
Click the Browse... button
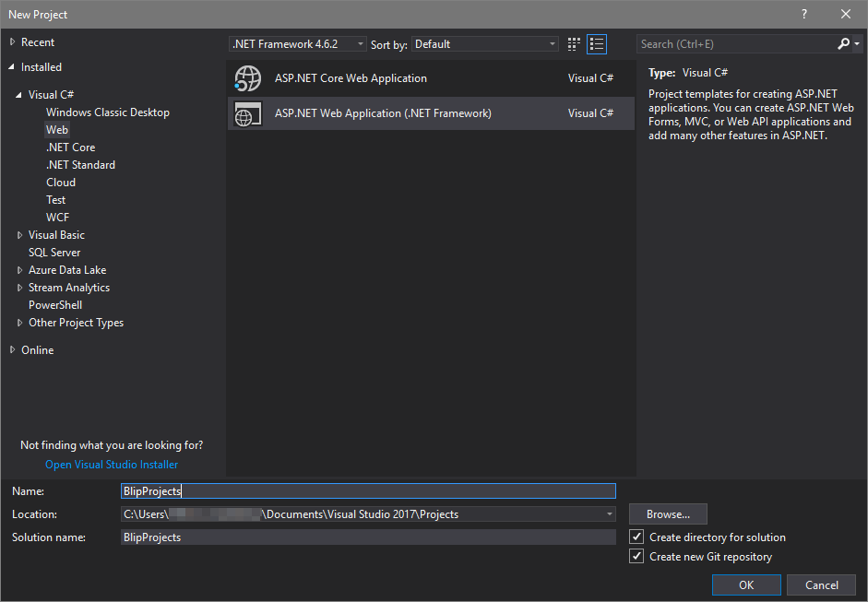coord(668,514)
